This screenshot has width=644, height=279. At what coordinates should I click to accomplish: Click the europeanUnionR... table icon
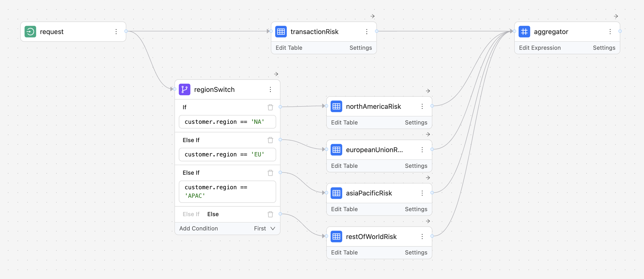pyautogui.click(x=337, y=149)
